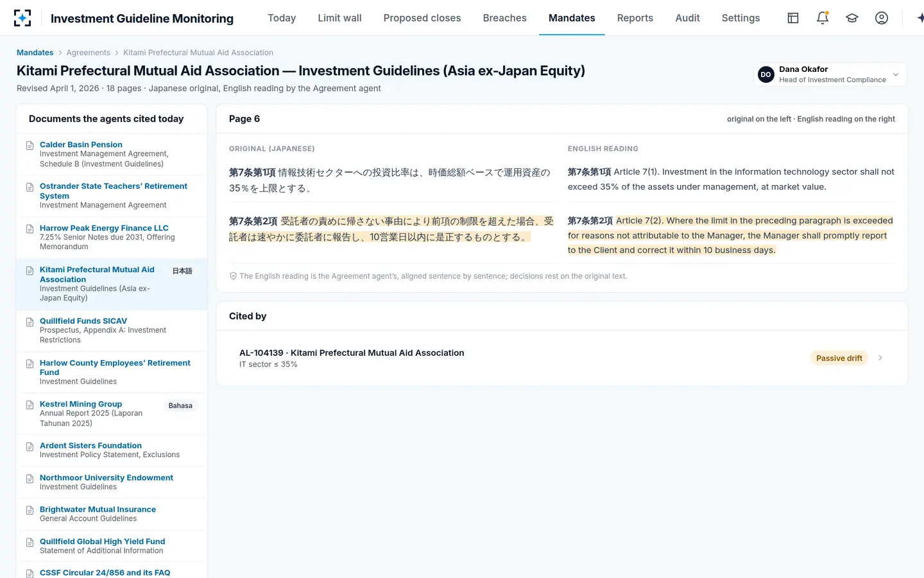
Task: Open Harlow County Employees' Retirement Fund guidelines
Action: (x=112, y=372)
